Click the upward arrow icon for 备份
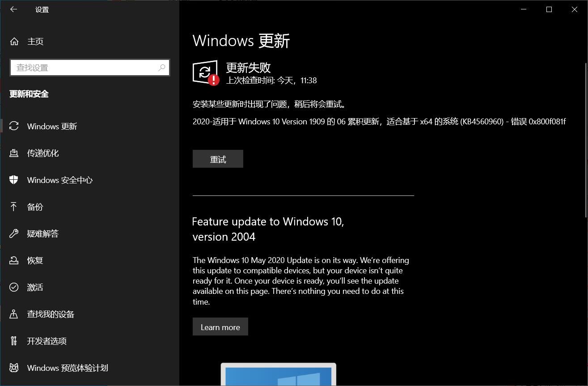588x386 pixels. click(14, 207)
